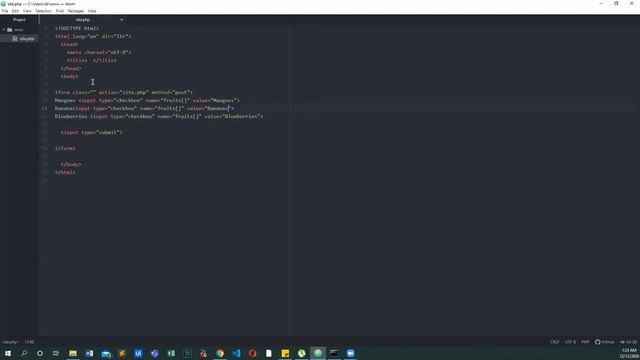Open the Windows Start menu
The image size is (640, 360).
(8, 353)
